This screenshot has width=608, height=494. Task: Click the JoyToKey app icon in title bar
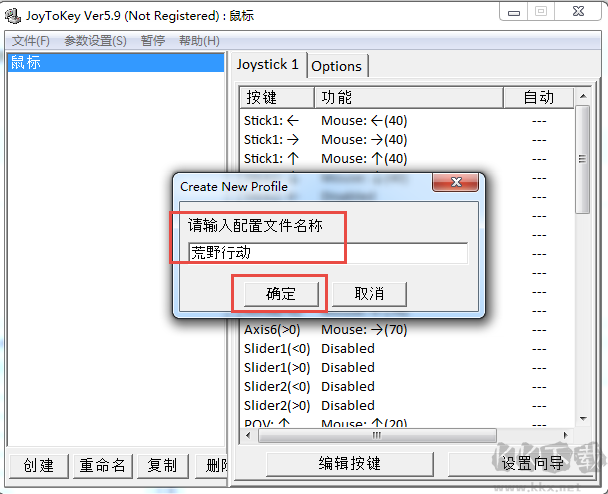pos(12,16)
